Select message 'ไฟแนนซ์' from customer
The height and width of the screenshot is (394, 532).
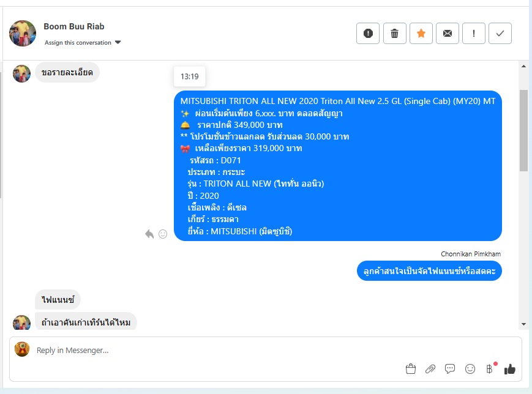(x=58, y=299)
